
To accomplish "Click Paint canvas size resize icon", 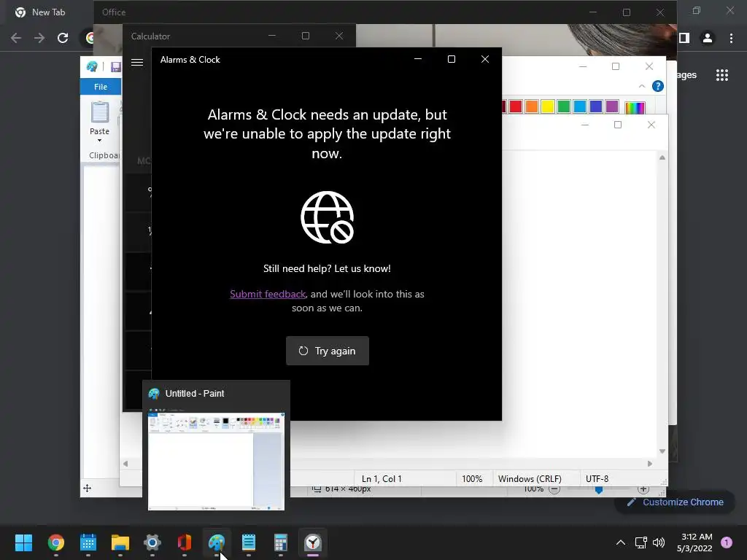I will point(317,489).
